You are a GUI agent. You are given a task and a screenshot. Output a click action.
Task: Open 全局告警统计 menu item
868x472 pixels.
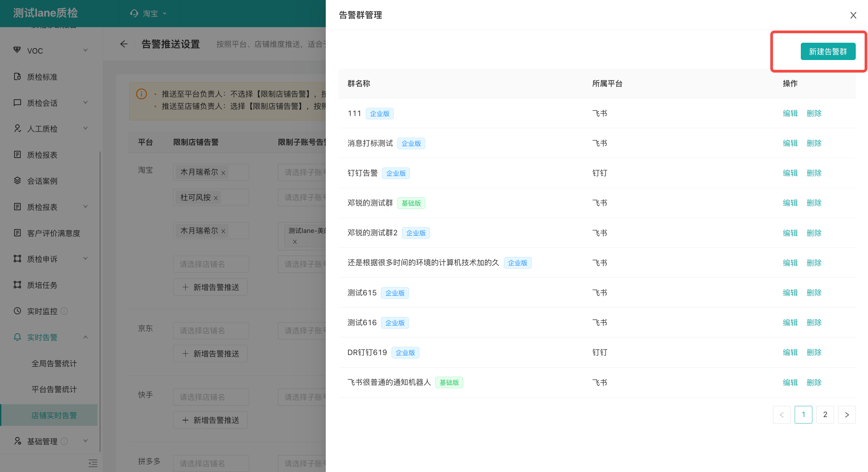pos(54,363)
